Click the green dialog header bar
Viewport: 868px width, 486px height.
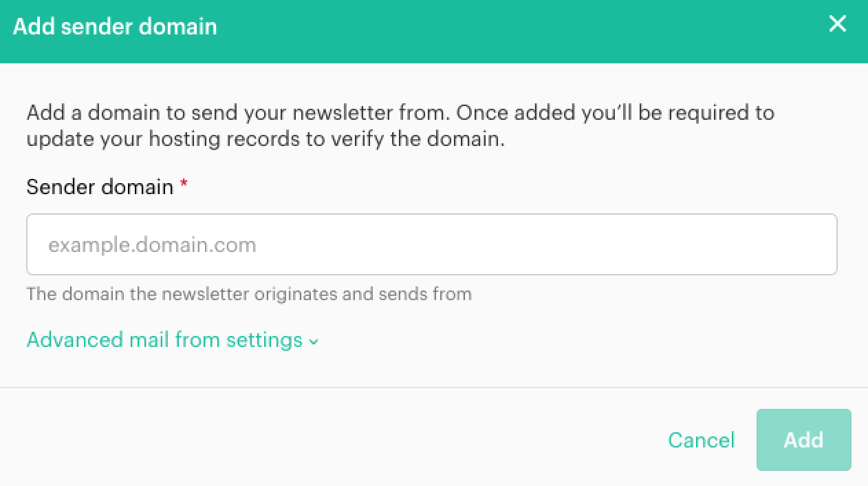pos(481,31)
